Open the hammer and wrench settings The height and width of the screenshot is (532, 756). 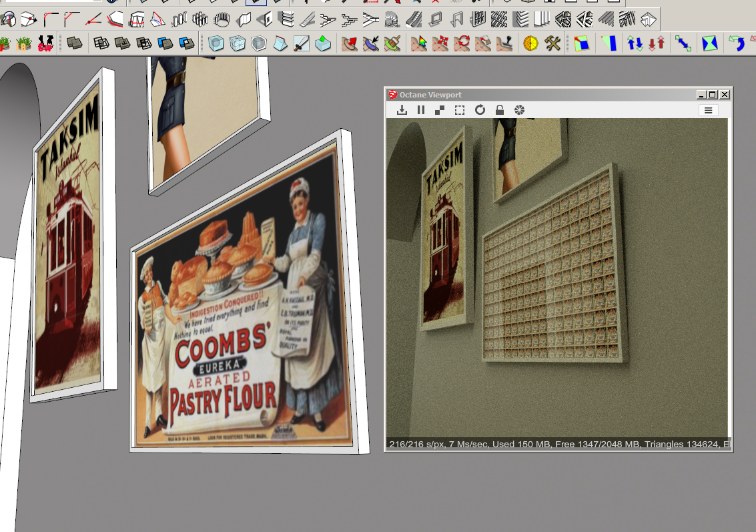tap(552, 43)
